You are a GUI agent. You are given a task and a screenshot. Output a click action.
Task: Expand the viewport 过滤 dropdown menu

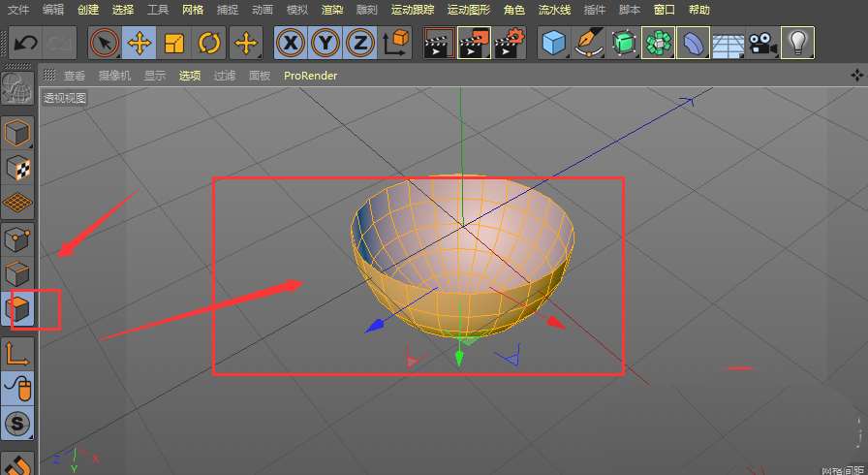click(225, 76)
